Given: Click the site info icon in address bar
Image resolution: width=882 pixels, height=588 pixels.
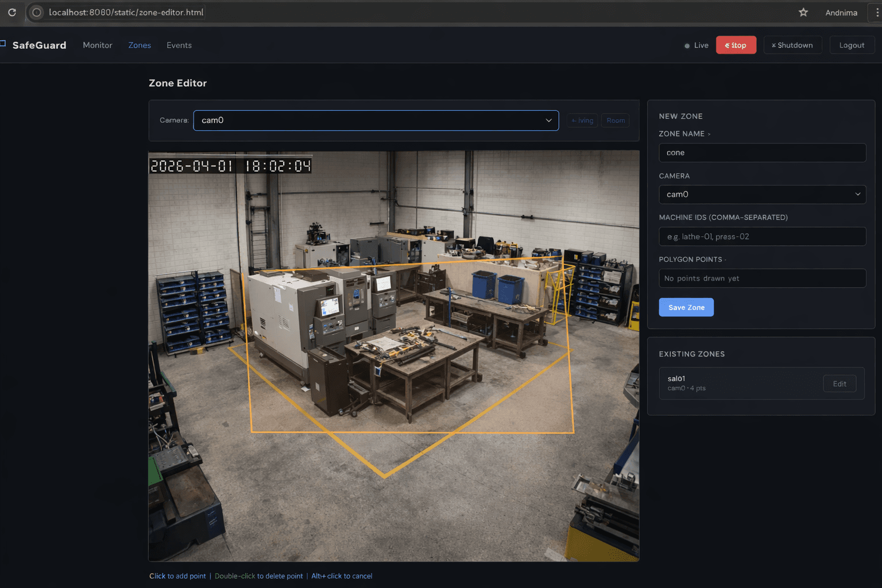Looking at the screenshot, I should [x=37, y=12].
